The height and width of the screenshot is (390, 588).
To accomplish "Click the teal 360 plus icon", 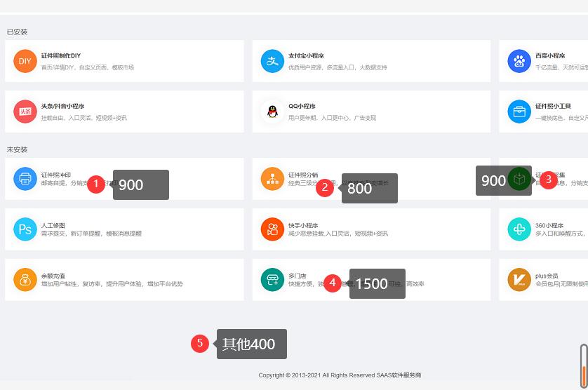I will [519, 229].
